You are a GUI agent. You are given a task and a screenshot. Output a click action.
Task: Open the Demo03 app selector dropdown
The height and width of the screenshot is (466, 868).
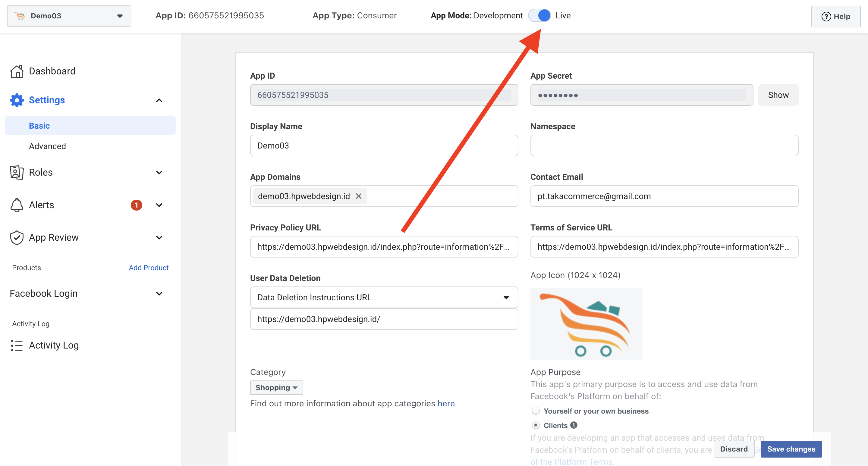(x=69, y=16)
